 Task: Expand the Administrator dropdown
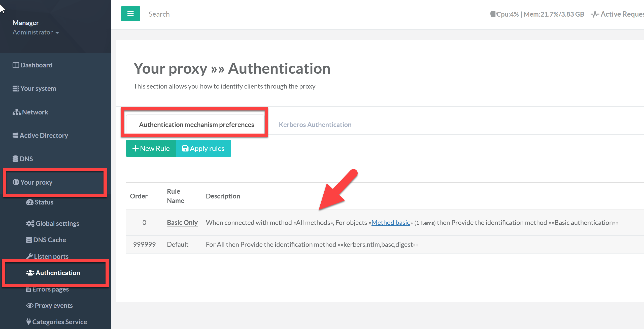[x=36, y=32]
